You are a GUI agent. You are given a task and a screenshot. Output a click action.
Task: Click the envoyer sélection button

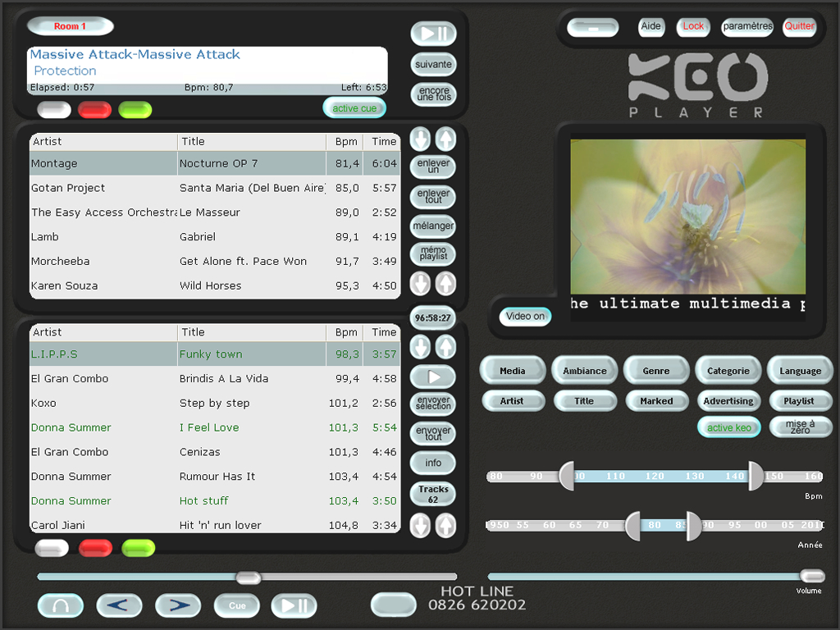tap(433, 404)
